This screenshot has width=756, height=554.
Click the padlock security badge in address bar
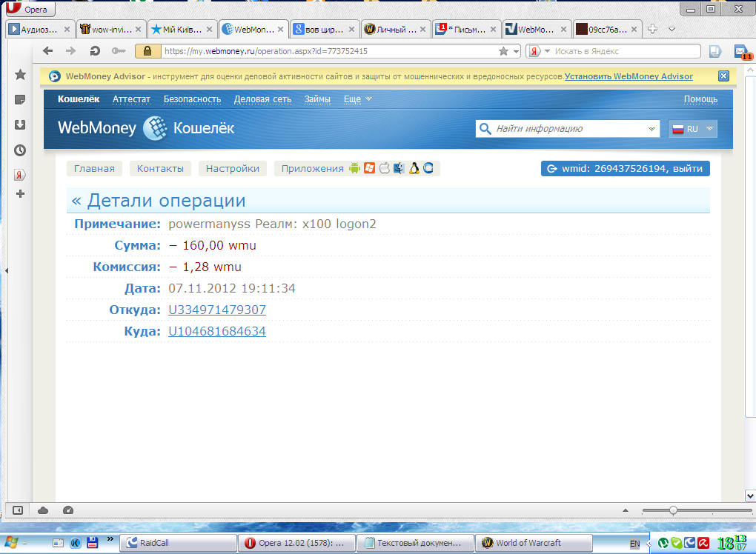(147, 51)
